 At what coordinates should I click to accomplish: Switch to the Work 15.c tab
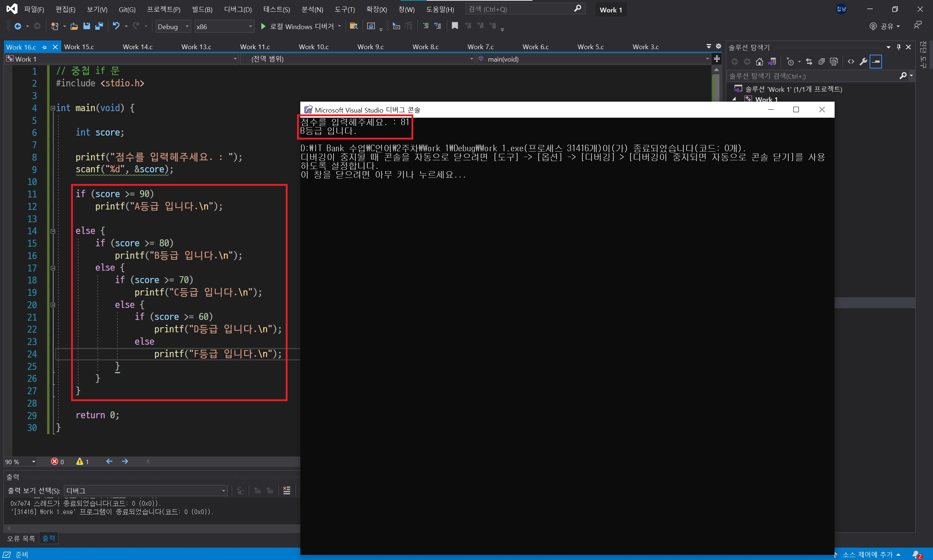(79, 47)
